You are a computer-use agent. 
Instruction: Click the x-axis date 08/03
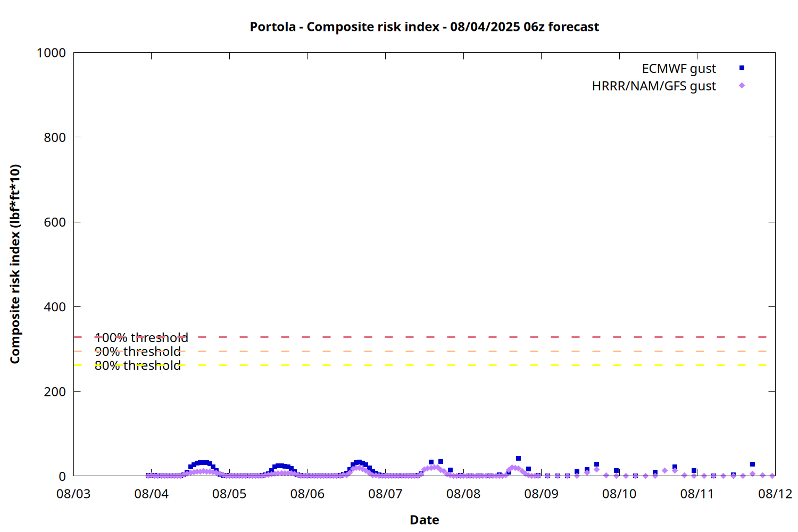(73, 494)
